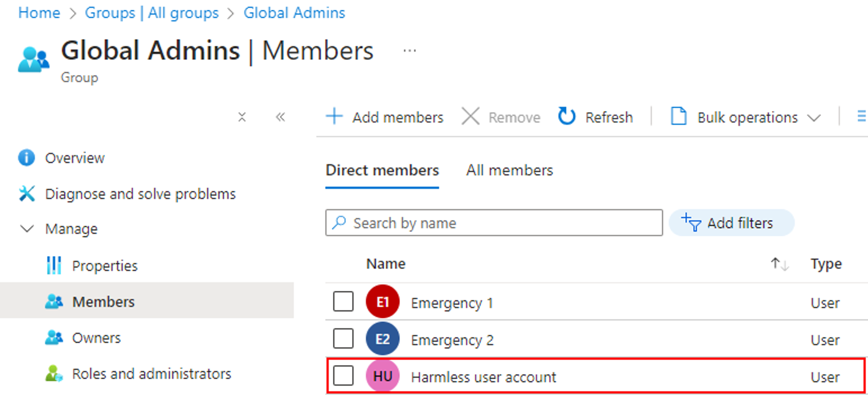The image size is (868, 398).
Task: Go to Groups | All groups breadcrumb
Action: (x=152, y=13)
